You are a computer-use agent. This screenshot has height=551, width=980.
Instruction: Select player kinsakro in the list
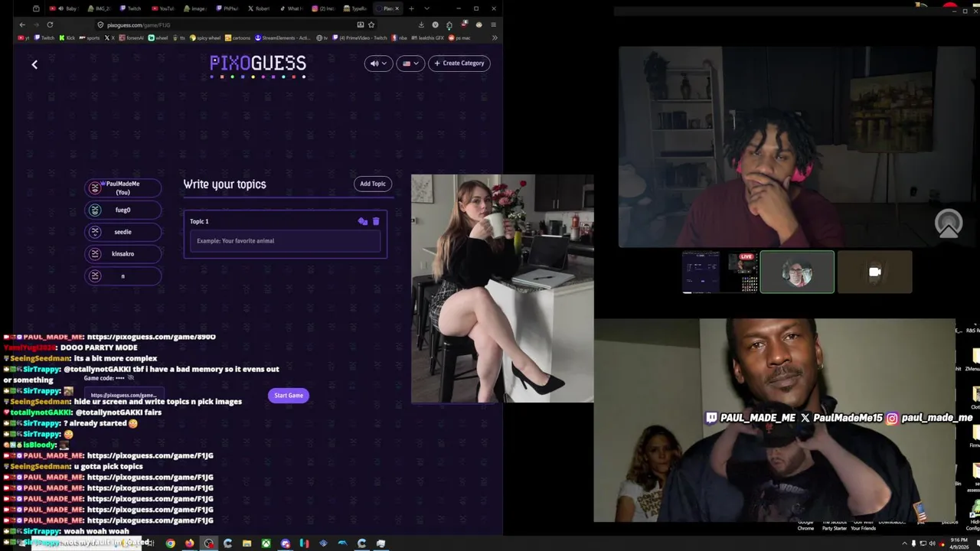[122, 254]
